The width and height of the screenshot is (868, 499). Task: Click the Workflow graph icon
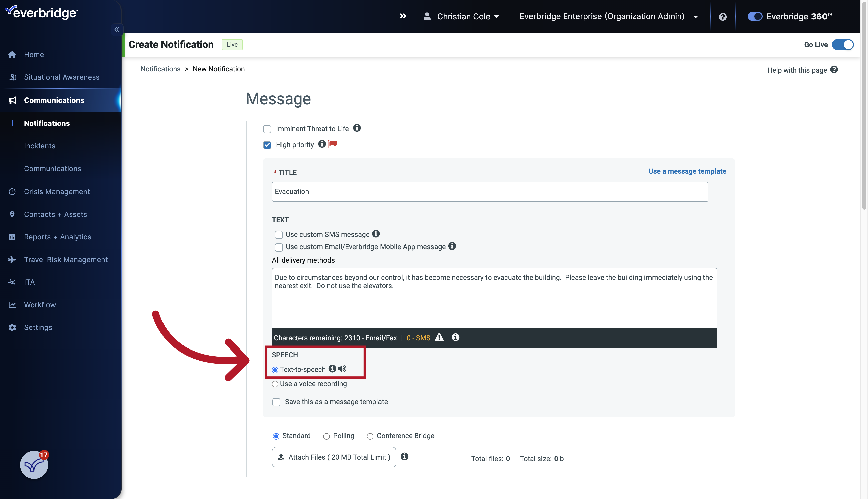click(x=12, y=305)
